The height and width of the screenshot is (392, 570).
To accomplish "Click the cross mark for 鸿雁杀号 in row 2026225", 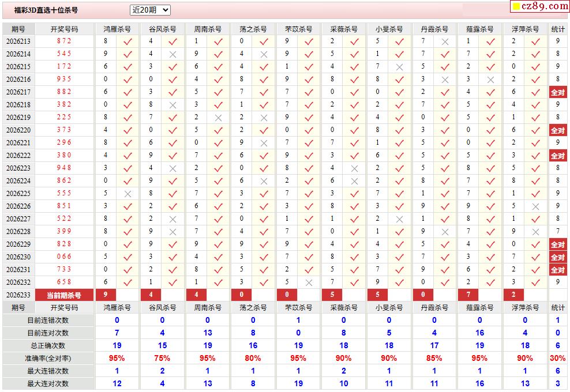I will (127, 194).
